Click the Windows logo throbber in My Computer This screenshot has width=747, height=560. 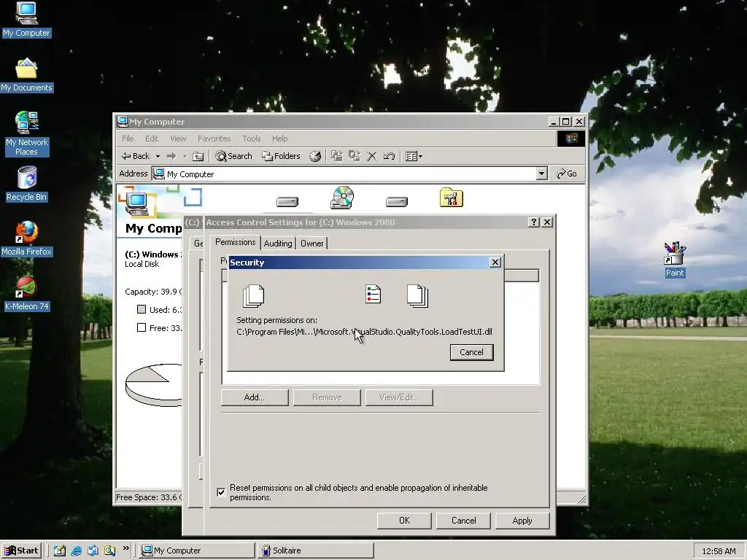(571, 139)
